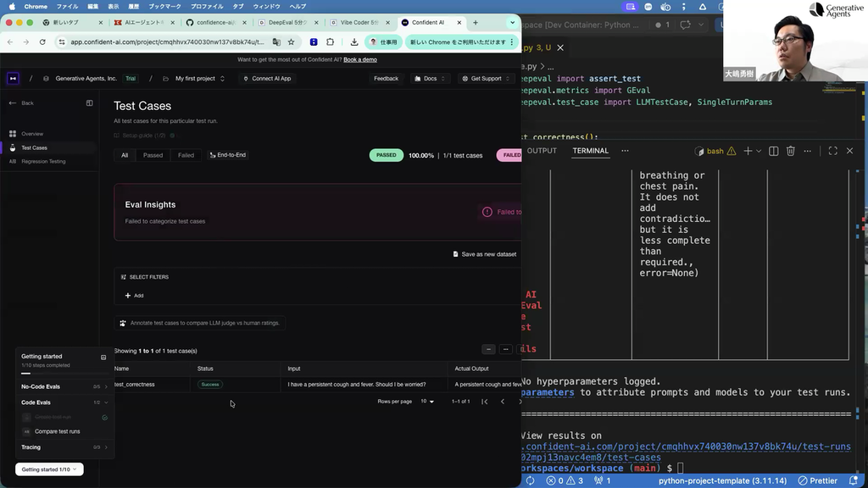Click the Prettier status bar item

(818, 481)
